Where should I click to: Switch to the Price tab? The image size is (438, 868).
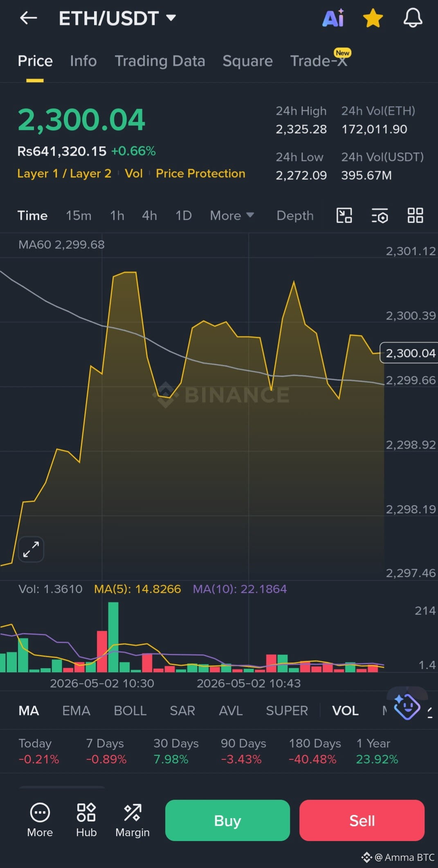pos(35,61)
